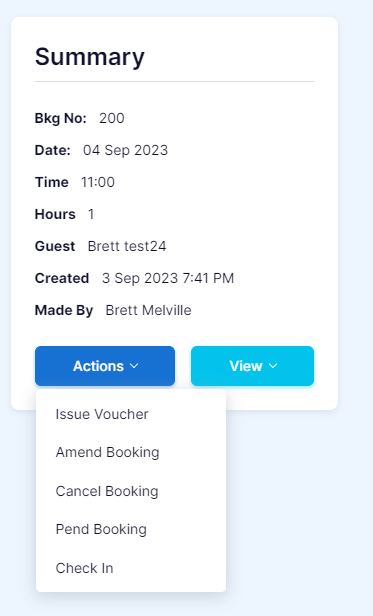The height and width of the screenshot is (616, 373).
Task: Open the View dropdown button
Action: coord(252,366)
